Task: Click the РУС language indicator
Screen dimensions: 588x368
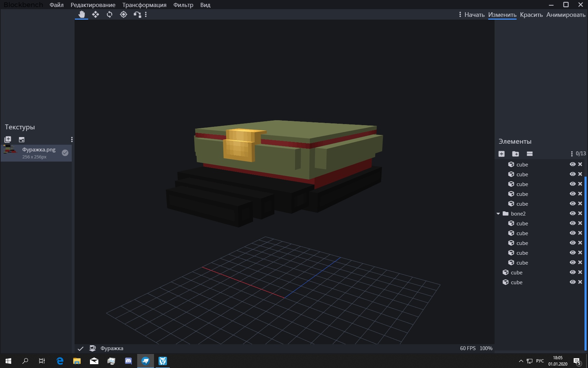Action: 540,361
